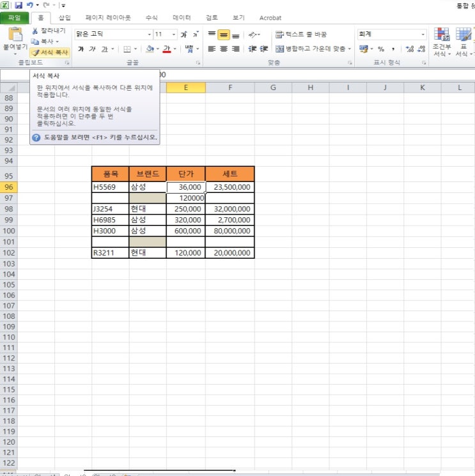Open Conditional Formatting (조건부 서식)
This screenshot has width=475, height=476.
pyautogui.click(x=442, y=42)
